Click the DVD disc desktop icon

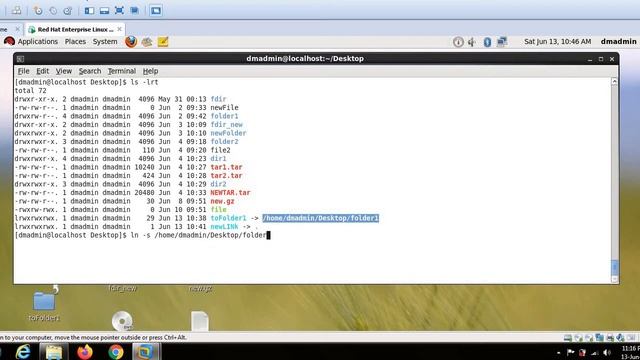(122, 321)
